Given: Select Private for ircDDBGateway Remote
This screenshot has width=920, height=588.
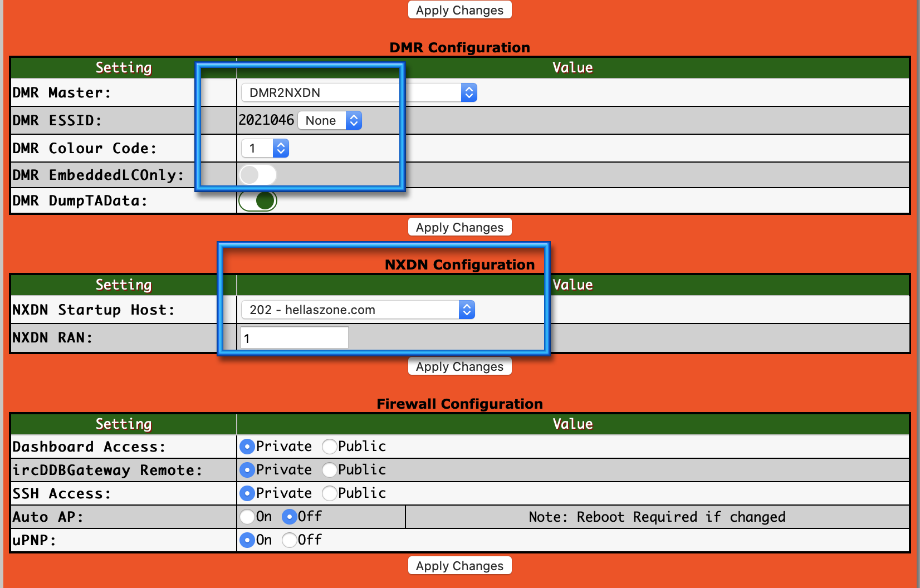Looking at the screenshot, I should (247, 470).
